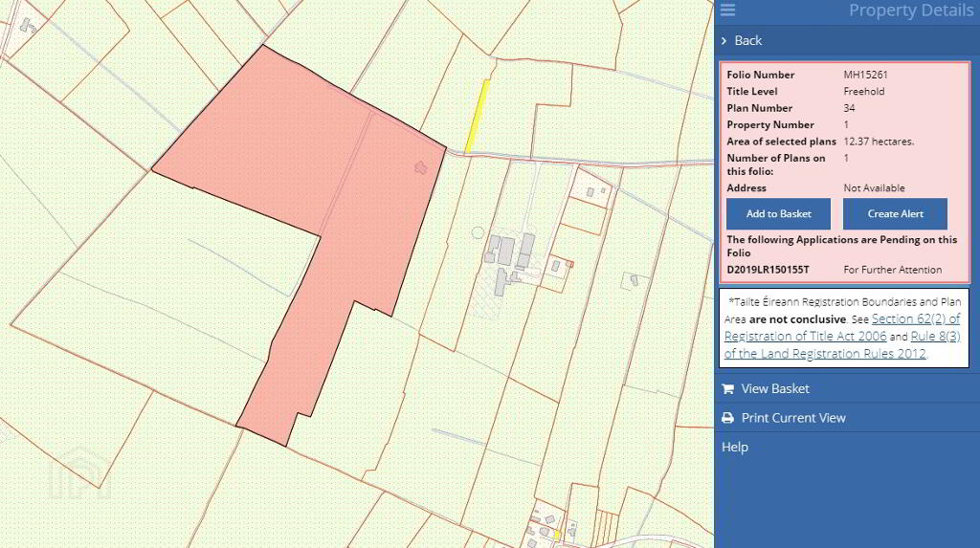The height and width of the screenshot is (548, 980).
Task: Select the small yellow building at map bottom
Action: tap(556, 534)
